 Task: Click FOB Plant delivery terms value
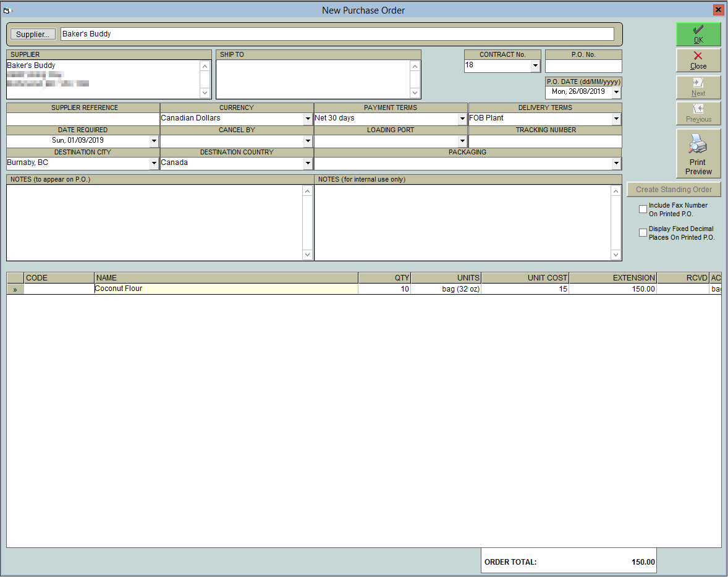pyautogui.click(x=486, y=118)
